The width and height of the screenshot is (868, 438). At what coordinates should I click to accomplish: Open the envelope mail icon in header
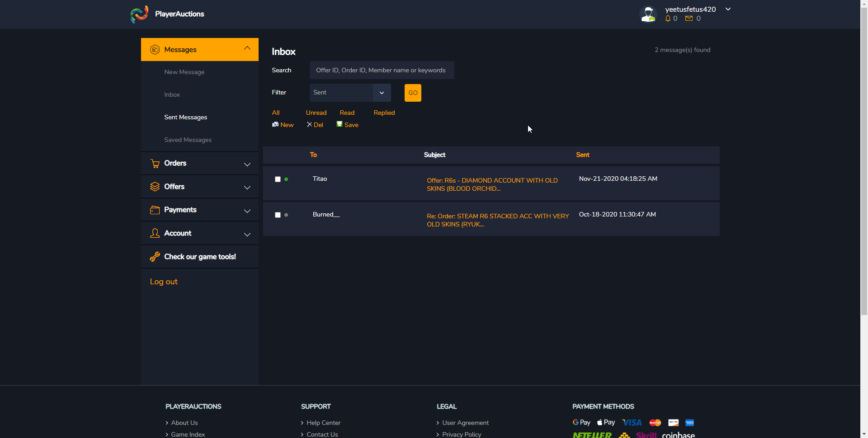[x=689, y=19]
